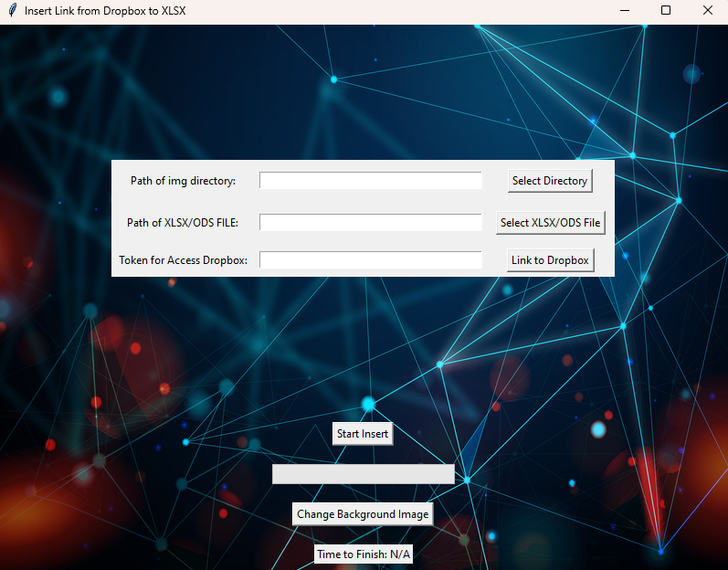Close the Insert Link window
The height and width of the screenshot is (570, 728).
[707, 10]
